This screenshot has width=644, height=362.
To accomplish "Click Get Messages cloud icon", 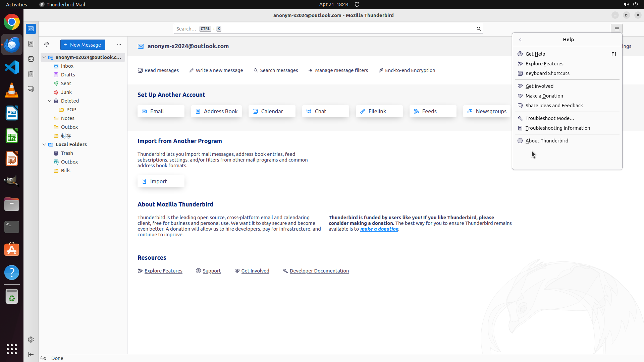I will (47, 45).
